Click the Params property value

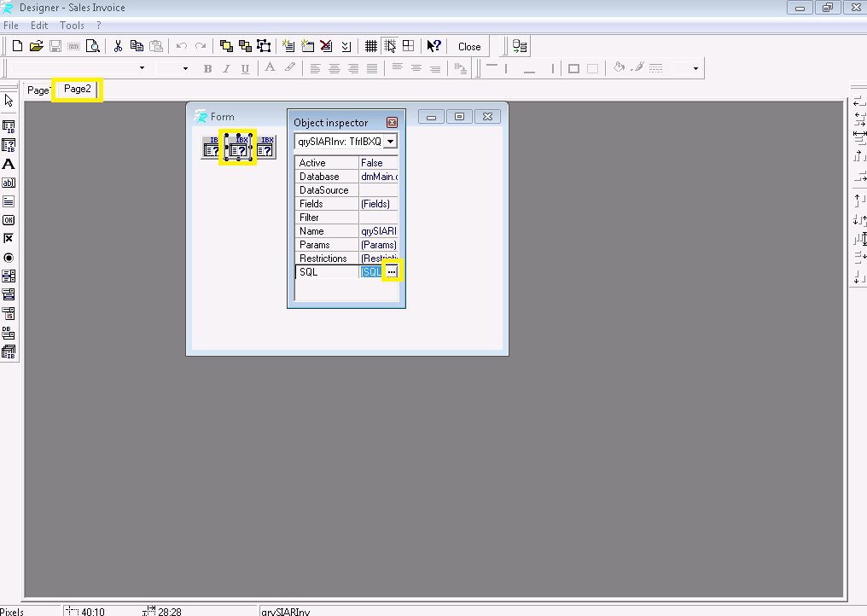[x=379, y=244]
